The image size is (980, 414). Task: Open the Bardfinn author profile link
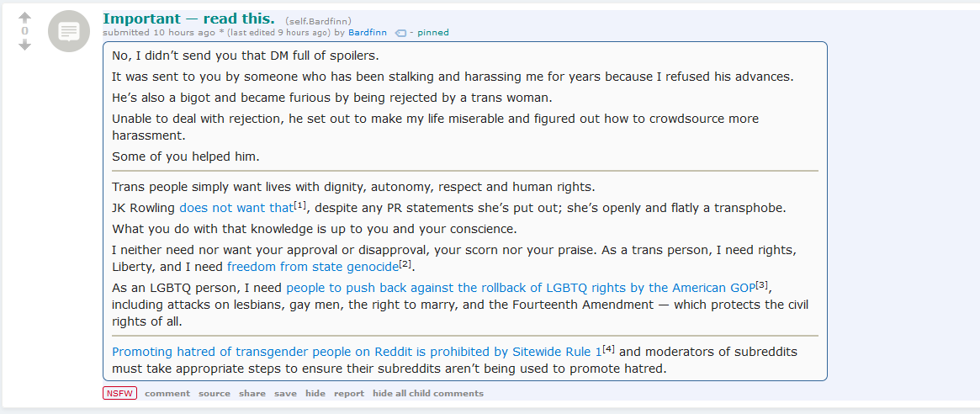(x=368, y=33)
